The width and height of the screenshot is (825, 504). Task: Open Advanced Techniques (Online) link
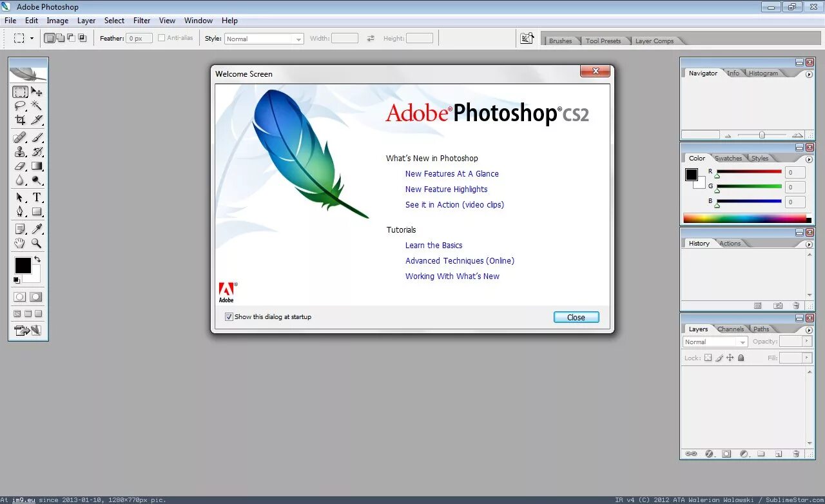[460, 261]
